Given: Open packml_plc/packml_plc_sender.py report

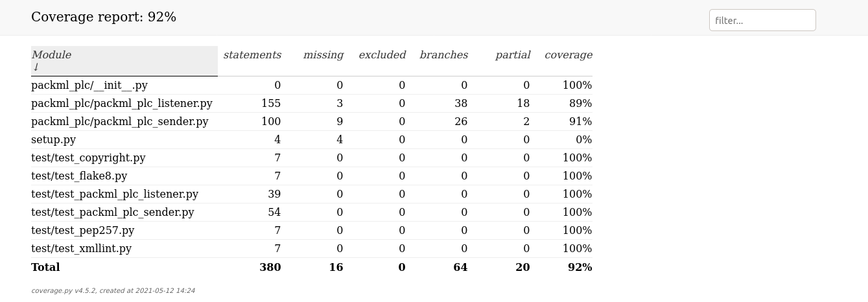Looking at the screenshot, I should point(120,121).
